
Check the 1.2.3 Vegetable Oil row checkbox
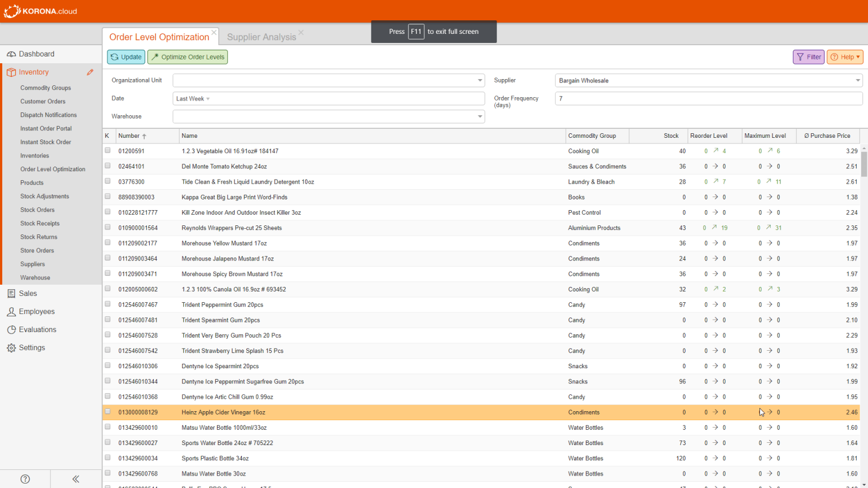[x=108, y=150]
